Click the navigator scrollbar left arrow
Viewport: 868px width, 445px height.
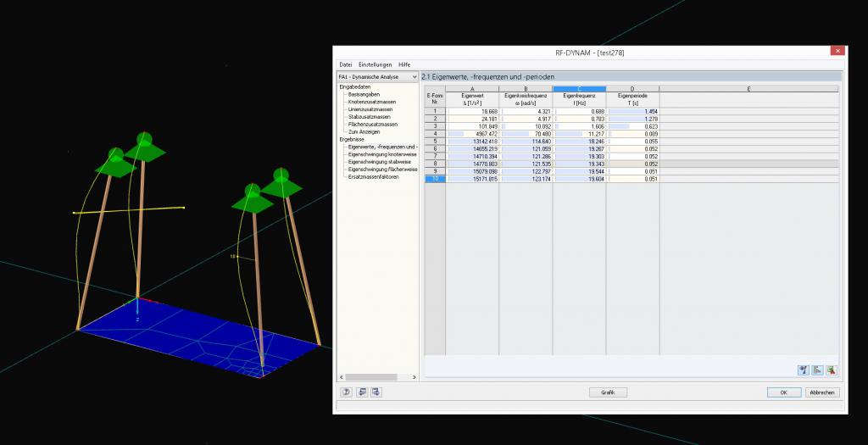[x=342, y=377]
